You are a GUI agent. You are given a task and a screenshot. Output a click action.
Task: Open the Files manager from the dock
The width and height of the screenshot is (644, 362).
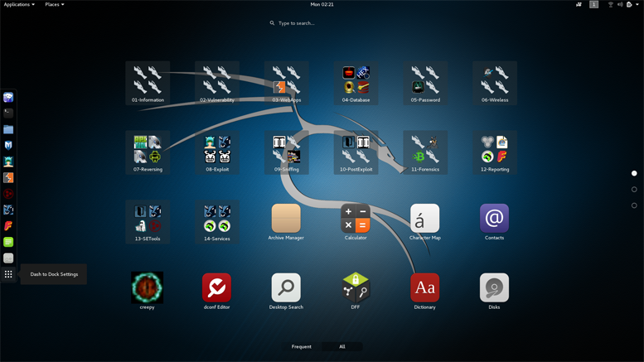[8, 129]
